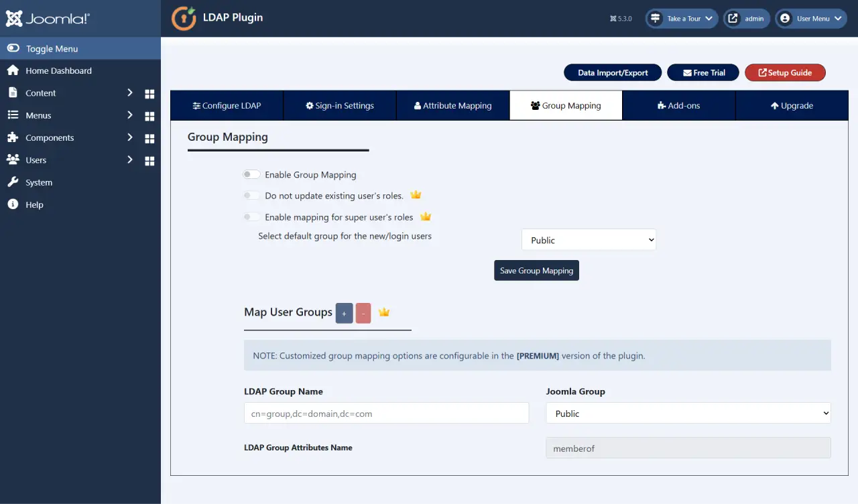Click Save Group Mapping
The height and width of the screenshot is (504, 858).
(x=536, y=270)
